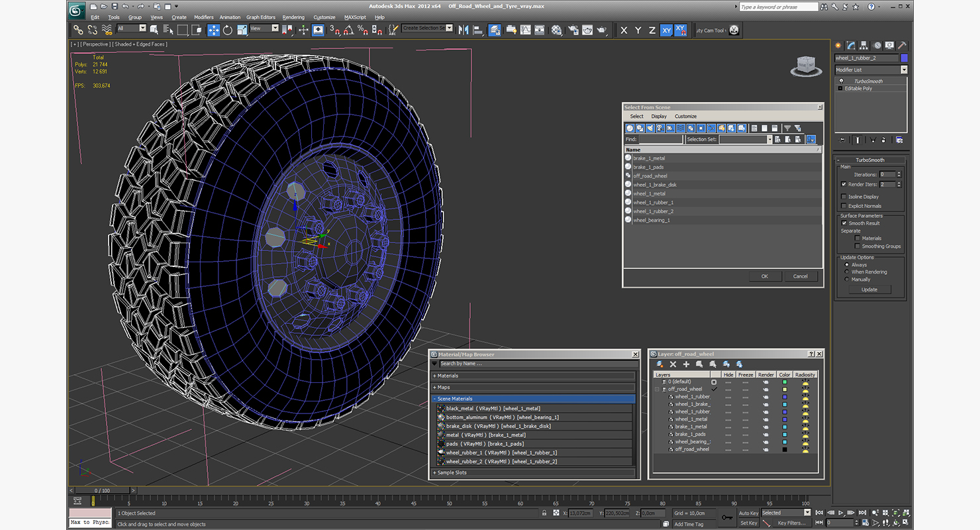Click the Go to End playback icon
This screenshot has width=980, height=530.
pyautogui.click(x=863, y=513)
